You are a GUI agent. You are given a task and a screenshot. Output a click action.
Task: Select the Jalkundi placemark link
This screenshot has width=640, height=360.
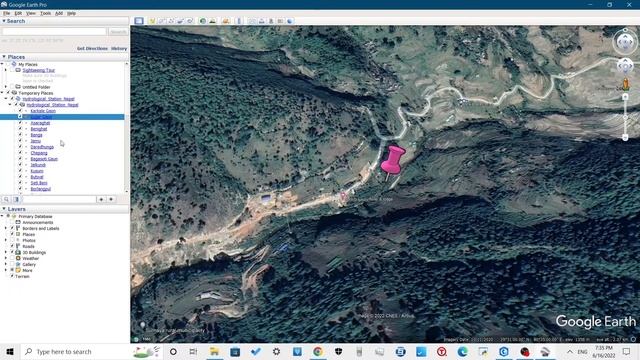(x=38, y=165)
